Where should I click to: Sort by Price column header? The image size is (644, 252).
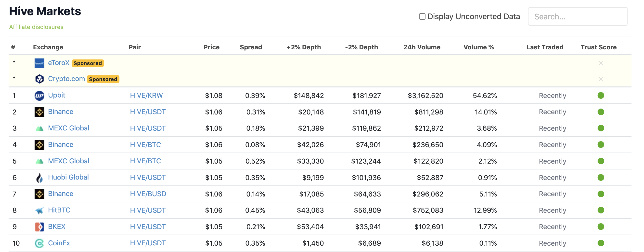[211, 47]
